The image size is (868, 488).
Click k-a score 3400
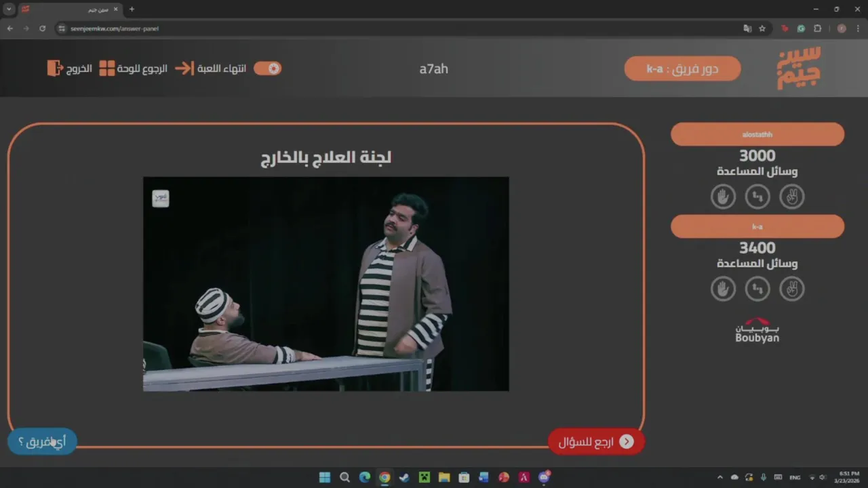point(757,248)
